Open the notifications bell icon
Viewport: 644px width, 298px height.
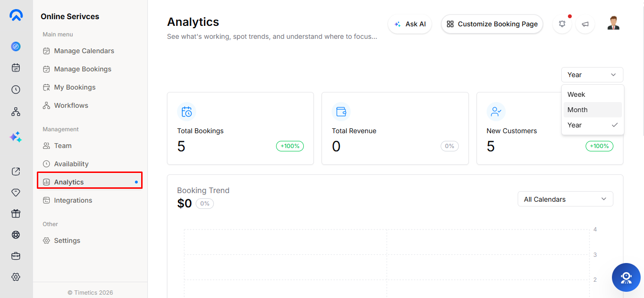562,24
